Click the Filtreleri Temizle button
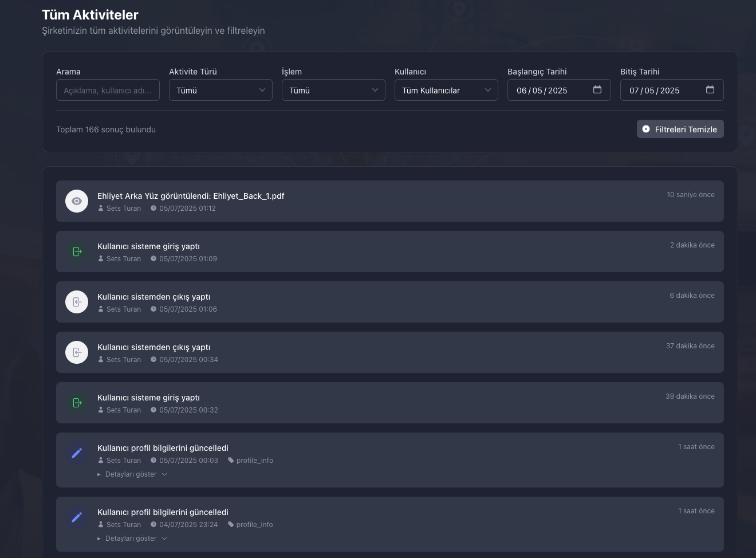This screenshot has height=558, width=756. coord(680,129)
